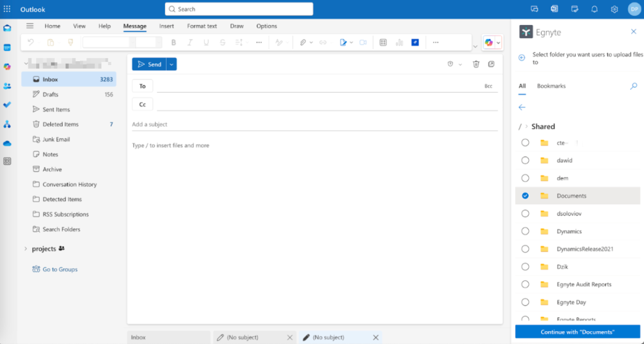Expand the ribbon using the chevron
This screenshot has height=344, width=644.
475,46
